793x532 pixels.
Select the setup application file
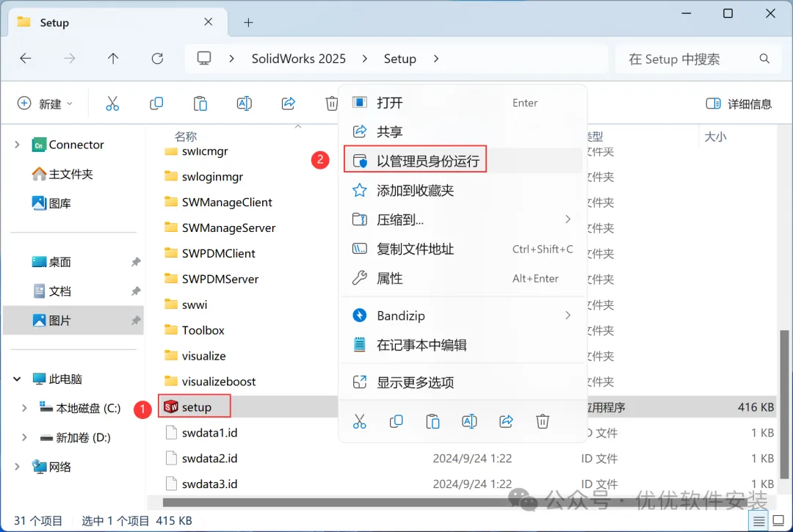click(x=195, y=407)
